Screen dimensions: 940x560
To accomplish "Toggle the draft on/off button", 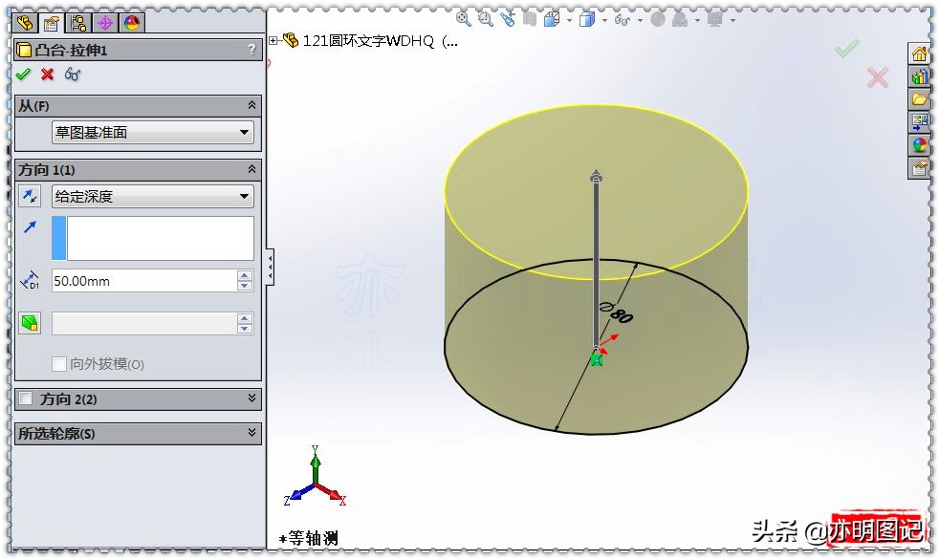I will click(x=30, y=323).
